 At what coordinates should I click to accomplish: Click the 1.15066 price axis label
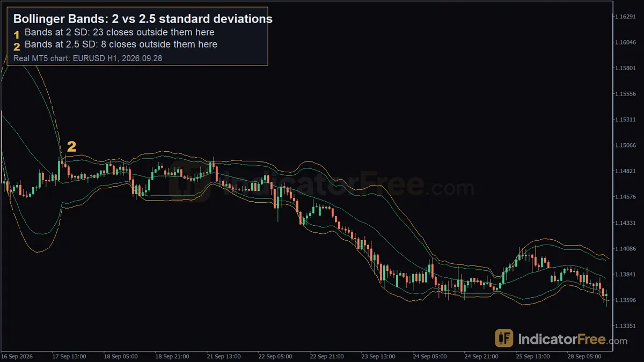pyautogui.click(x=626, y=145)
